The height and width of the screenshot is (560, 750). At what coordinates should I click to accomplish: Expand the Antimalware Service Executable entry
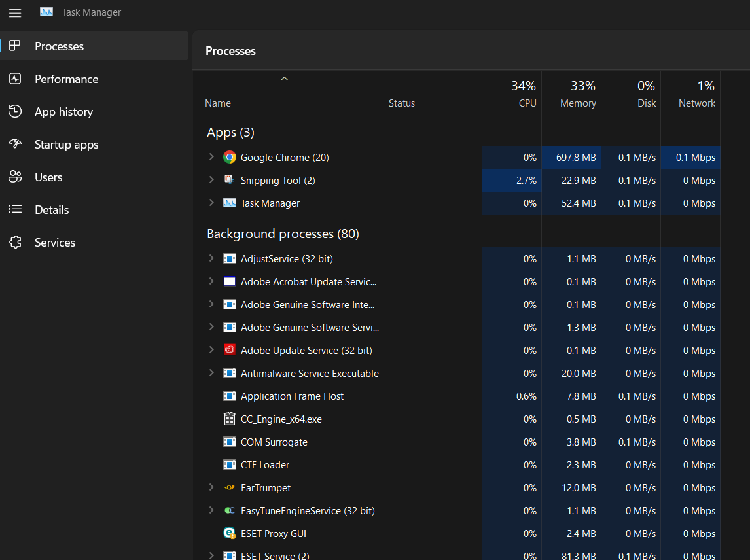pyautogui.click(x=211, y=372)
